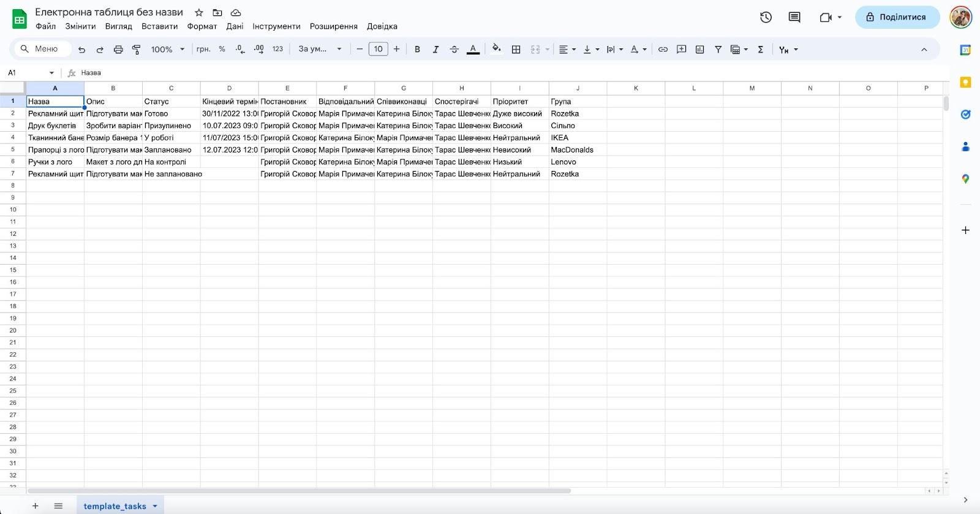Viewport: 980px width, 514px height.
Task: Open the zoom level dropdown
Action: [x=167, y=50]
